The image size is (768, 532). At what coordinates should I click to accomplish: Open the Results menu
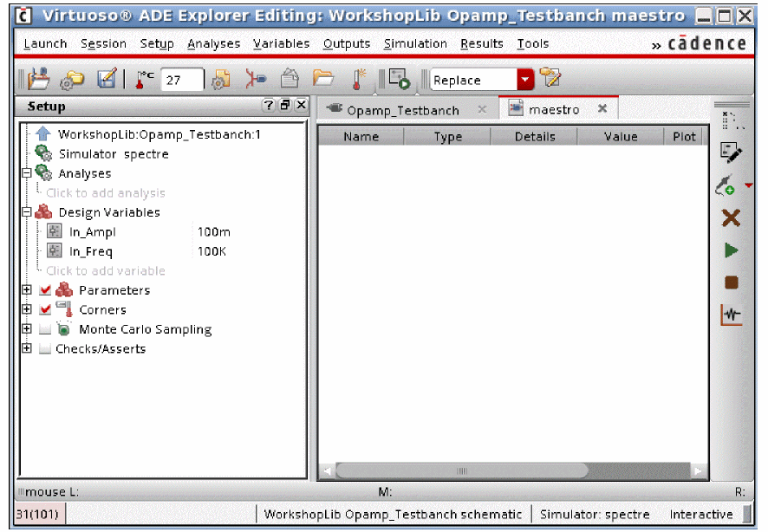click(x=481, y=43)
